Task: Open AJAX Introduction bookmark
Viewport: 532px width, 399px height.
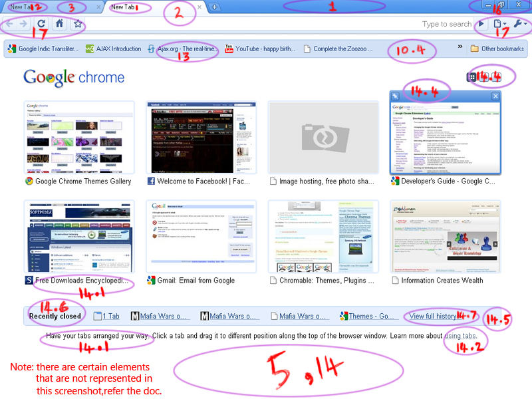Action: 113,49
